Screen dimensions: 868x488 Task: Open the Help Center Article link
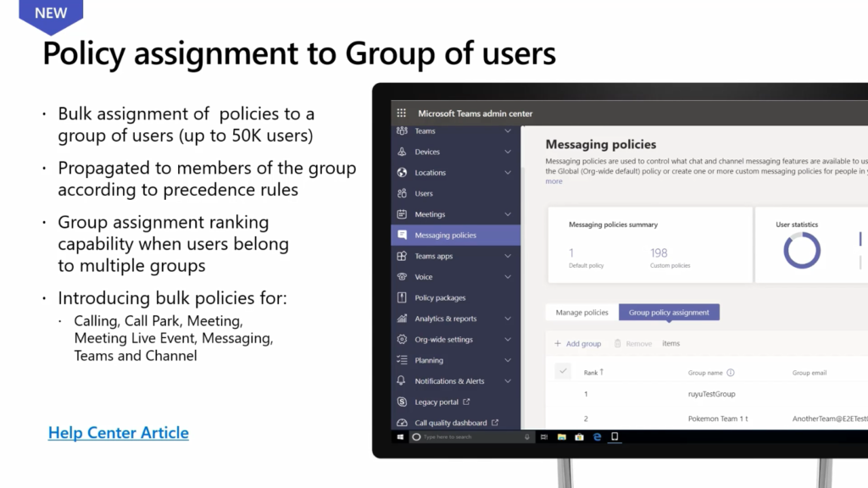[x=119, y=433]
